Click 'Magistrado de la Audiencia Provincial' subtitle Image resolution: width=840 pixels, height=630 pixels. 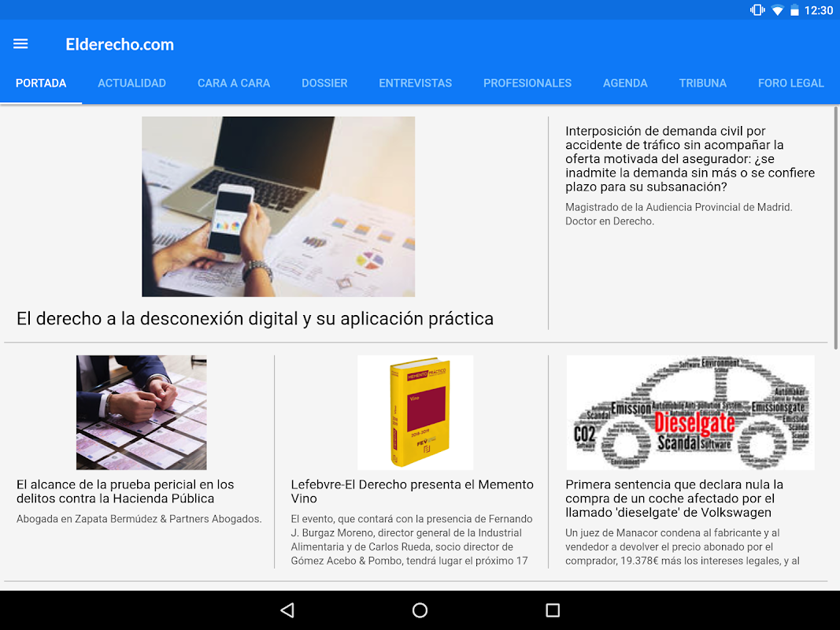click(x=679, y=213)
